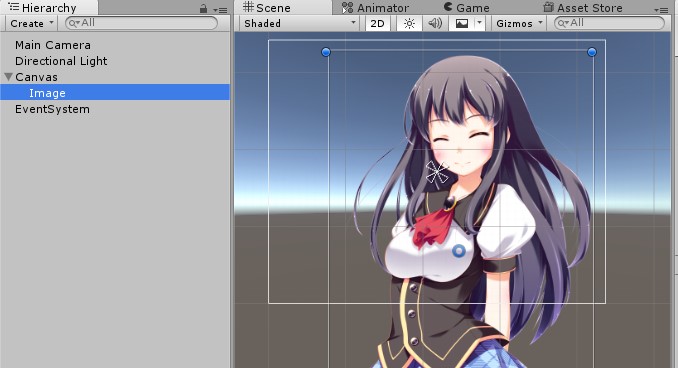Click the top-right blue rect handle

pos(592,52)
